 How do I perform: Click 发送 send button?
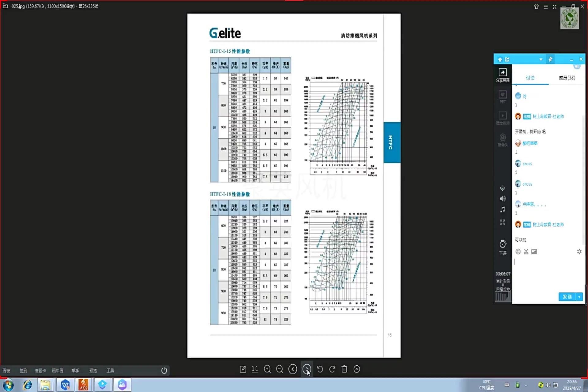567,297
